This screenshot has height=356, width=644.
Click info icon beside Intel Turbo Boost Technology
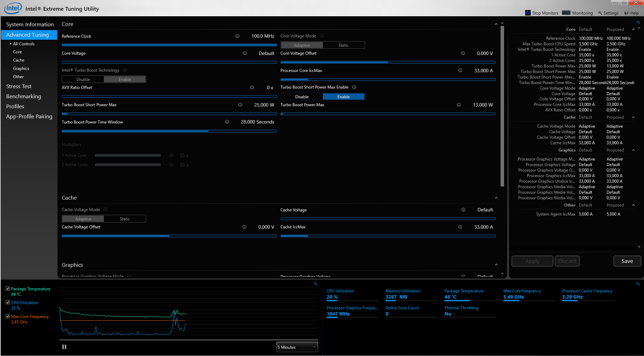point(125,70)
